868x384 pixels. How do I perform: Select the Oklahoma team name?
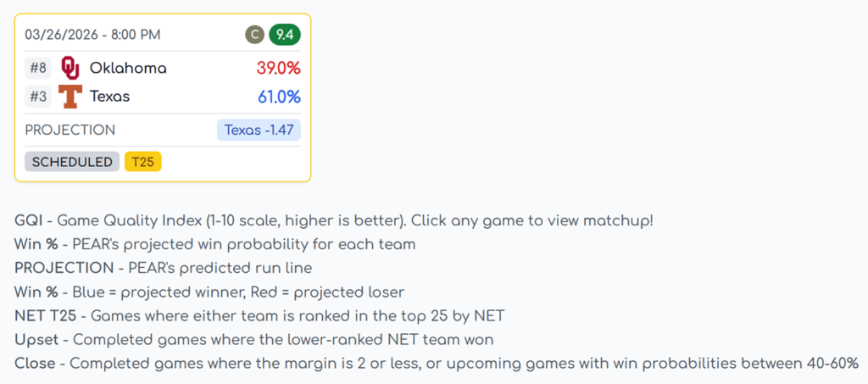coord(128,68)
